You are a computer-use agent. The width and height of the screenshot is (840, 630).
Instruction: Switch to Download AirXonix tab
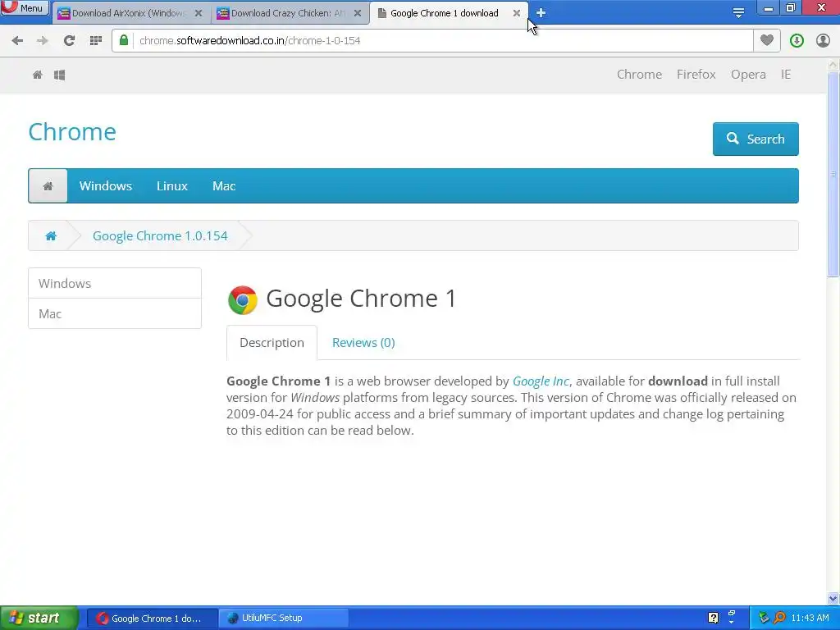[x=130, y=13]
